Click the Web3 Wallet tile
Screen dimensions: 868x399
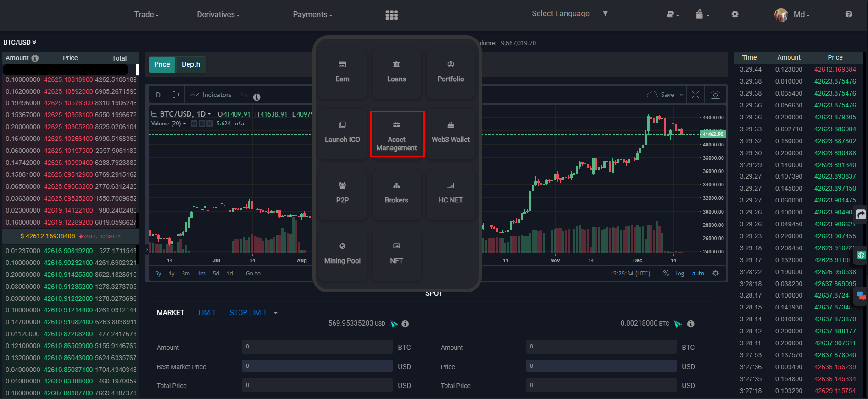(x=451, y=134)
